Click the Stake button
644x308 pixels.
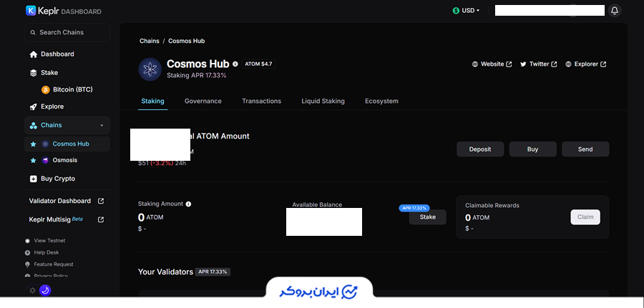427,217
